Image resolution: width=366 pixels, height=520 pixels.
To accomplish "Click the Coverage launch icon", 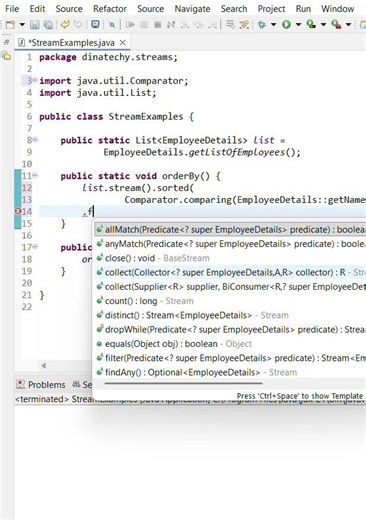I will point(311,24).
